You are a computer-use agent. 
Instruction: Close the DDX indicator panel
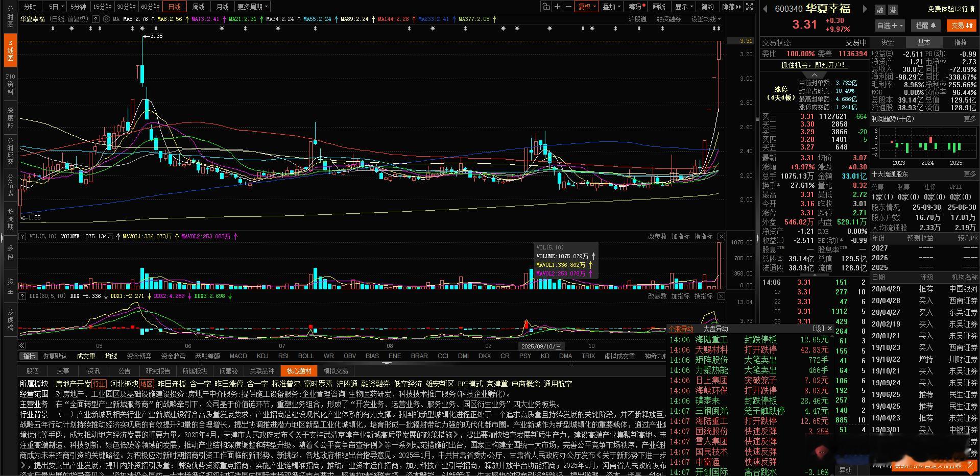721,296
